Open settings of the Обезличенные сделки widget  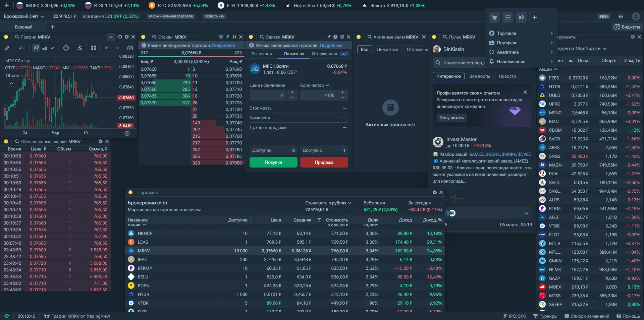101,141
